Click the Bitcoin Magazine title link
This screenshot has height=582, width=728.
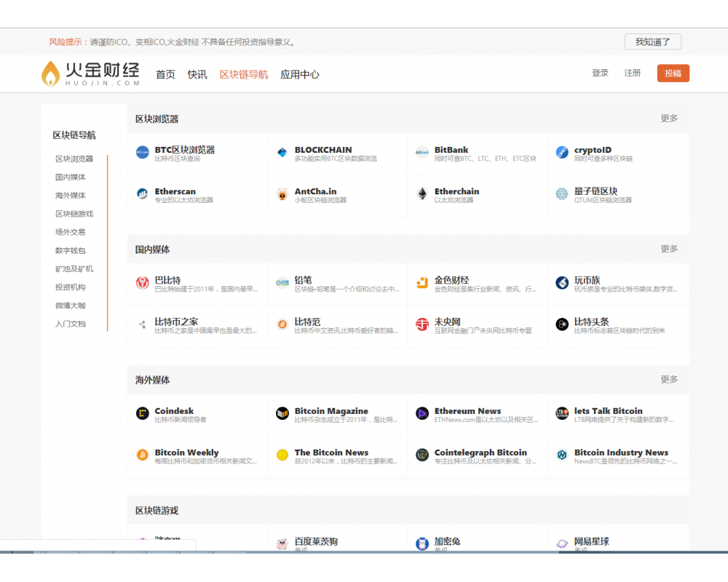[x=331, y=411]
